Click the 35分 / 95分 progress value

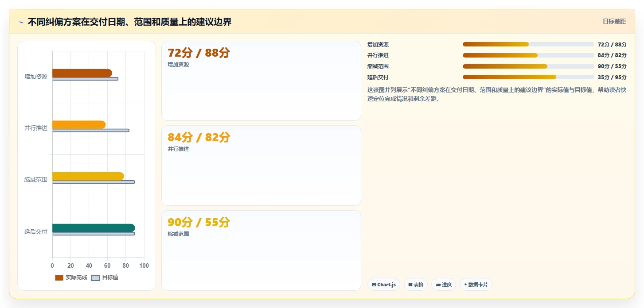pyautogui.click(x=612, y=77)
